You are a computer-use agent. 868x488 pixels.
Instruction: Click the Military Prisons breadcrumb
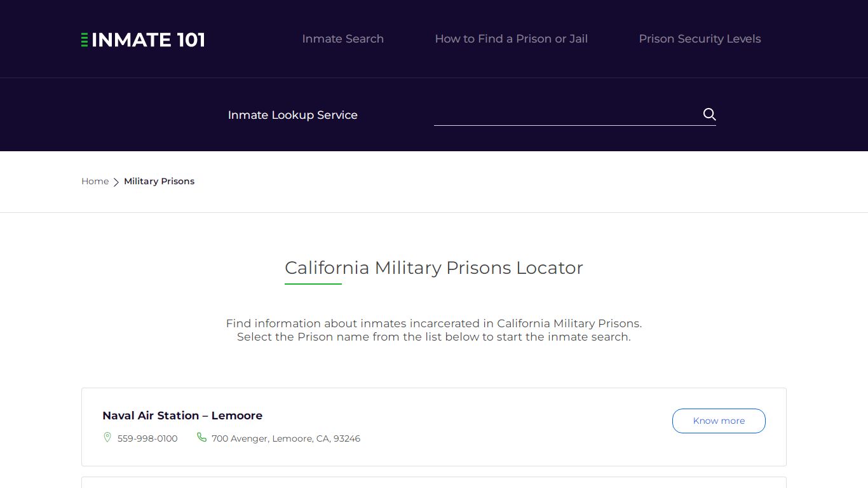pyautogui.click(x=159, y=181)
